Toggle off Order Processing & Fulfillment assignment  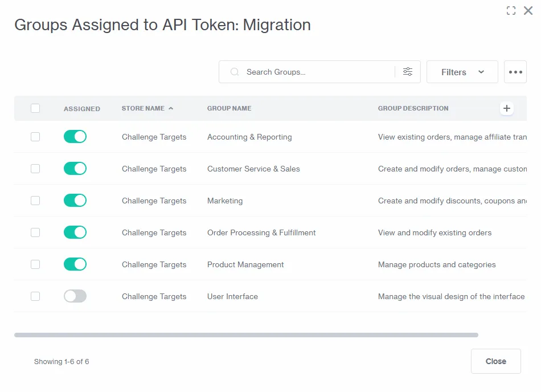tap(75, 232)
